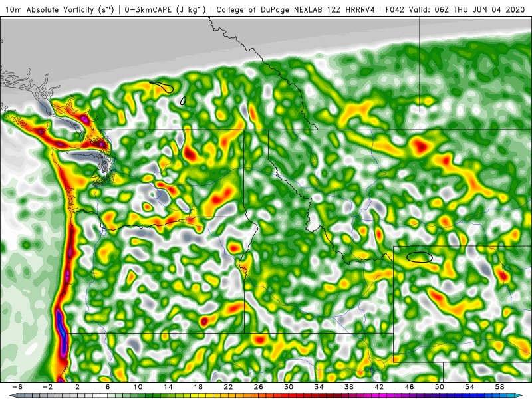This screenshot has width=532, height=399.
Task: Click the '10m Absolute Vorticity (s⁻¹)' title text
Action: click(59, 9)
